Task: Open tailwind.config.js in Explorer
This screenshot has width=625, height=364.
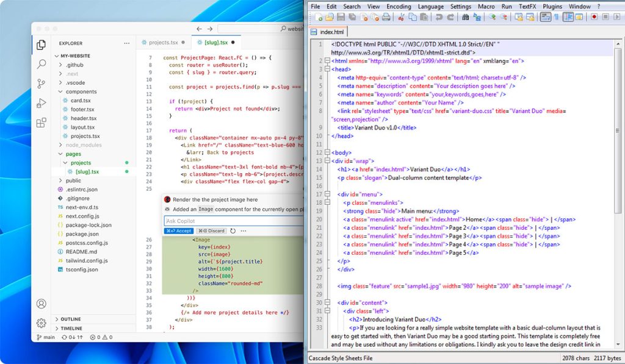Action: coord(86,260)
